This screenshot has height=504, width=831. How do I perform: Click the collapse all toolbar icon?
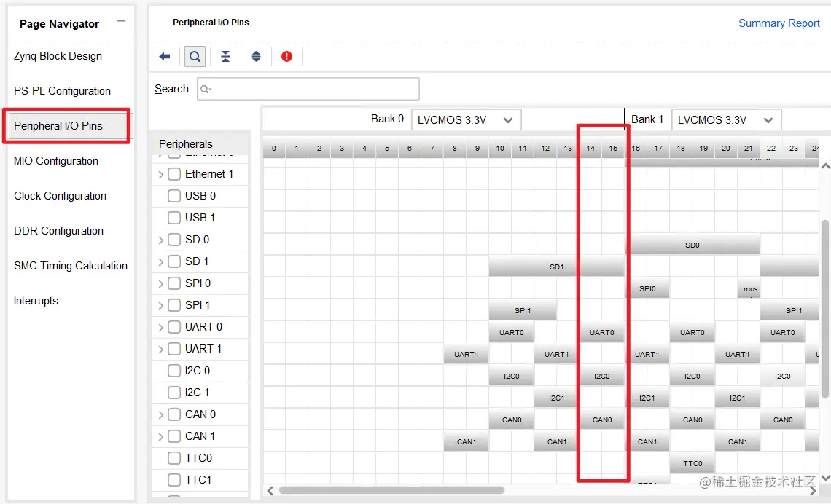pos(226,57)
